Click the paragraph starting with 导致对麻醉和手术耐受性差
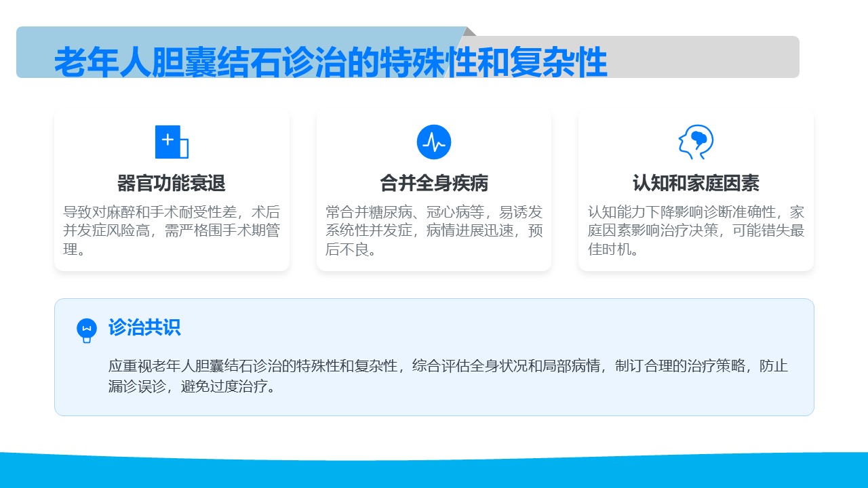Image resolution: width=868 pixels, height=488 pixels. click(x=172, y=230)
